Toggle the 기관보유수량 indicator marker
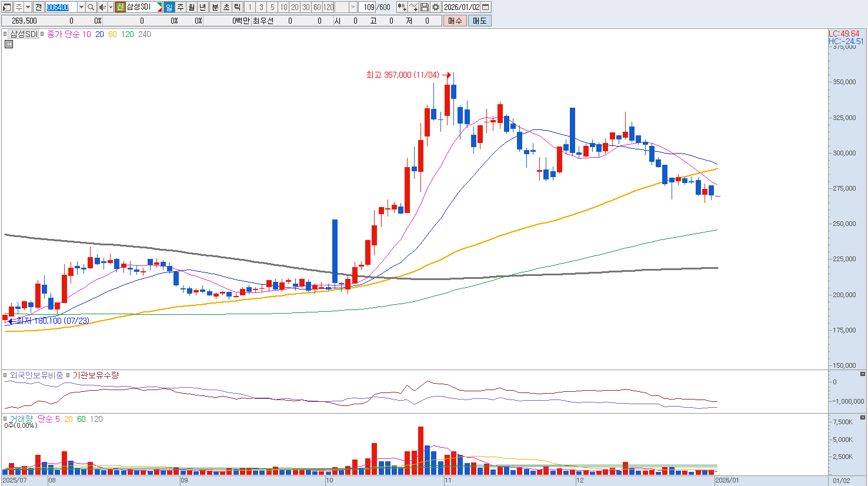868x486 pixels. pyautogui.click(x=68, y=375)
